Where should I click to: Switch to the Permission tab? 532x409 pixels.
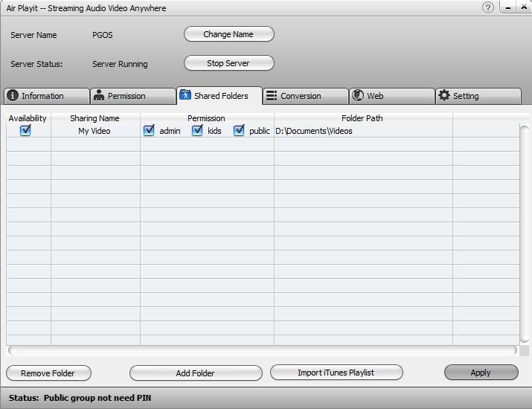click(133, 96)
